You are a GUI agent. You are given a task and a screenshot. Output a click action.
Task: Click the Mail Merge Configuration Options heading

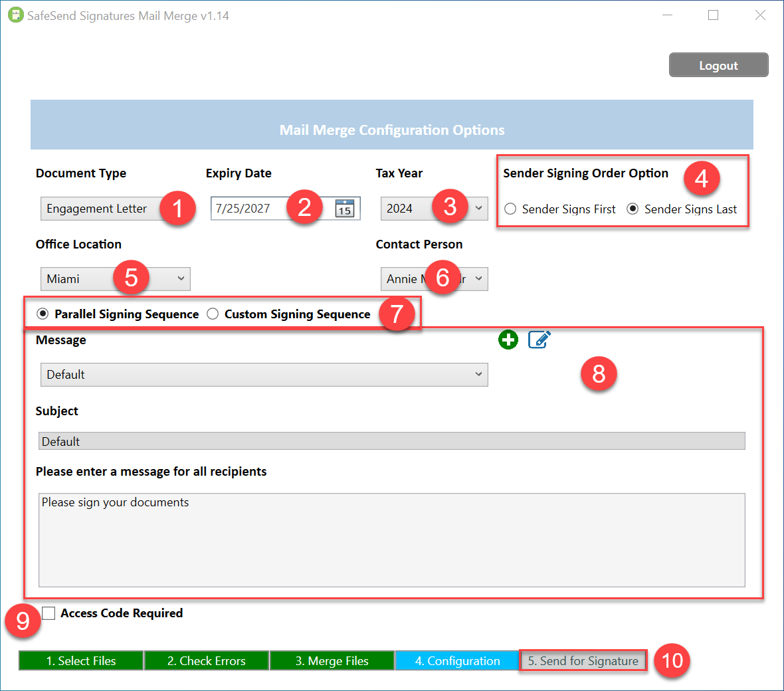tap(392, 130)
